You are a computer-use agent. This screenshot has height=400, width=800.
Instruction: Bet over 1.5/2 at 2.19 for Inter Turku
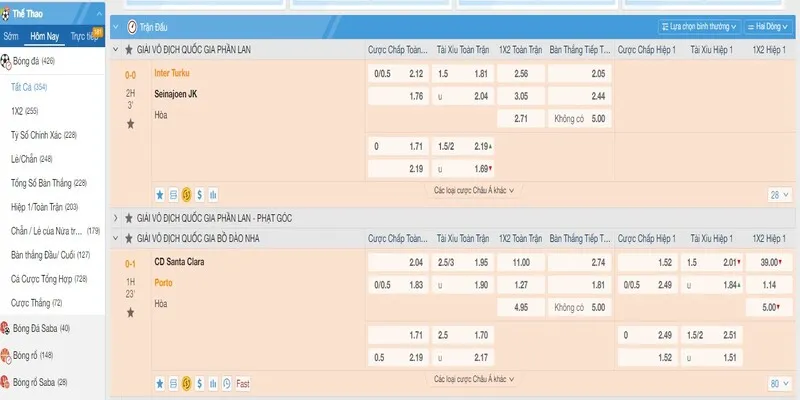pyautogui.click(x=463, y=146)
